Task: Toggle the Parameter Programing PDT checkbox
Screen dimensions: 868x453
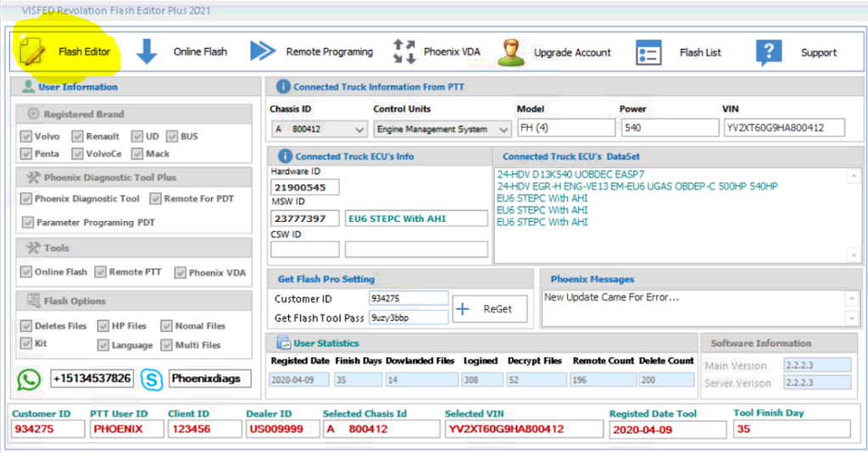Action: (x=28, y=223)
